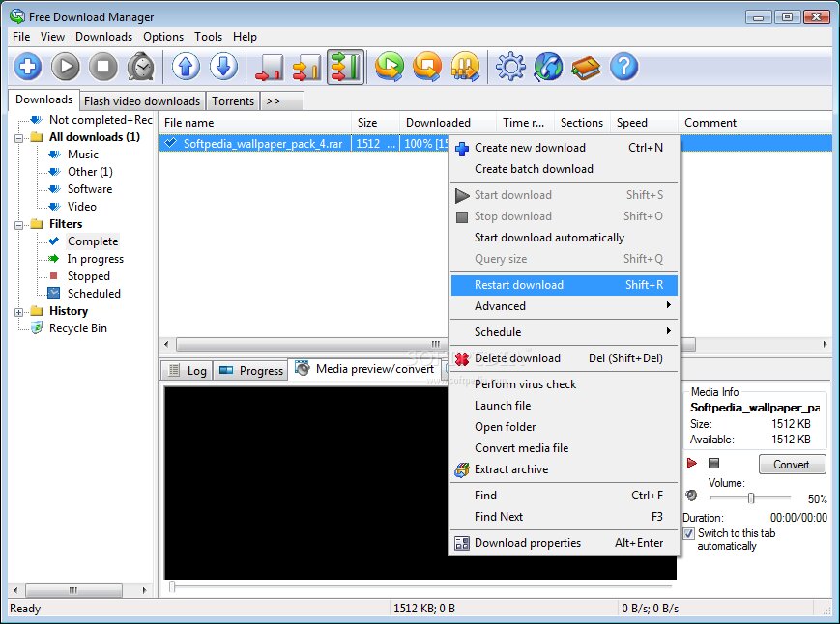Select light traffic mode toolbar icon
This screenshot has width=840, height=624.
pyautogui.click(x=270, y=67)
